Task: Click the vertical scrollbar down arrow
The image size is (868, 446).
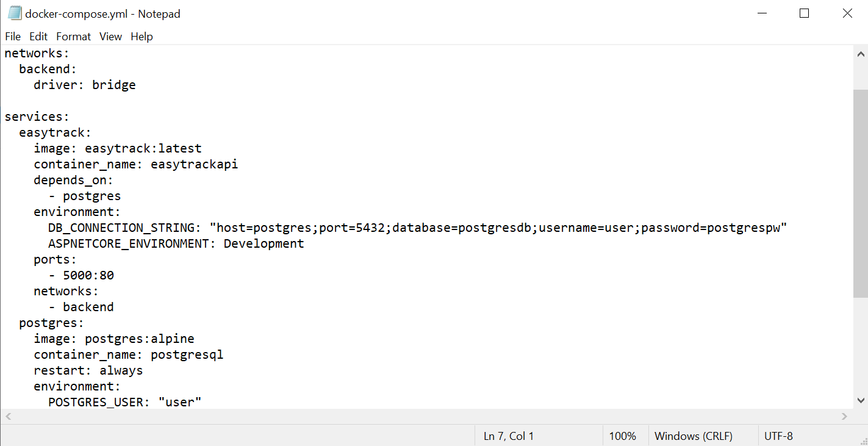Action: pos(861,400)
